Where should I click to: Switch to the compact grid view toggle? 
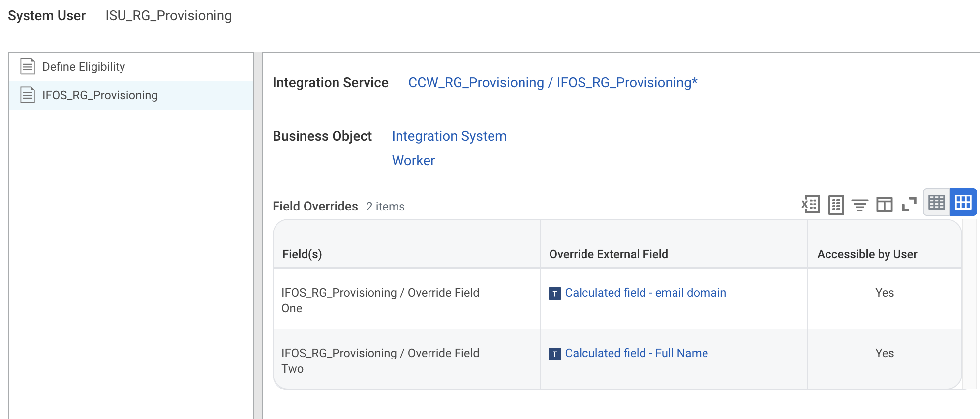(937, 202)
